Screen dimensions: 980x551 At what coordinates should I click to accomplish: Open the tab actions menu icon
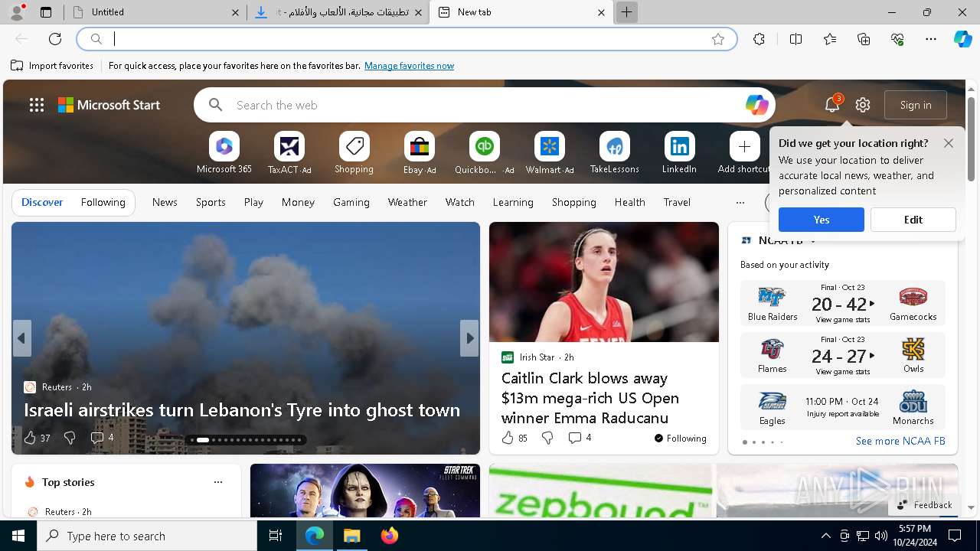coord(46,12)
